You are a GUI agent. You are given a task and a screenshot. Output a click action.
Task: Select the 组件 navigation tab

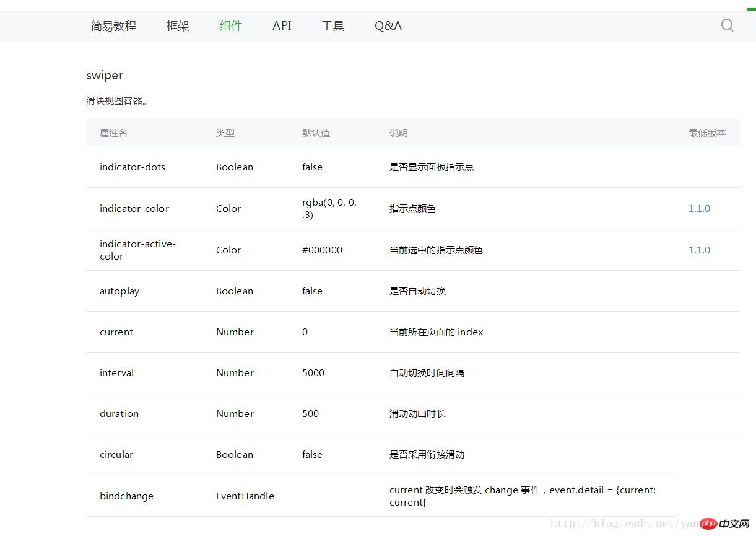[x=231, y=26]
